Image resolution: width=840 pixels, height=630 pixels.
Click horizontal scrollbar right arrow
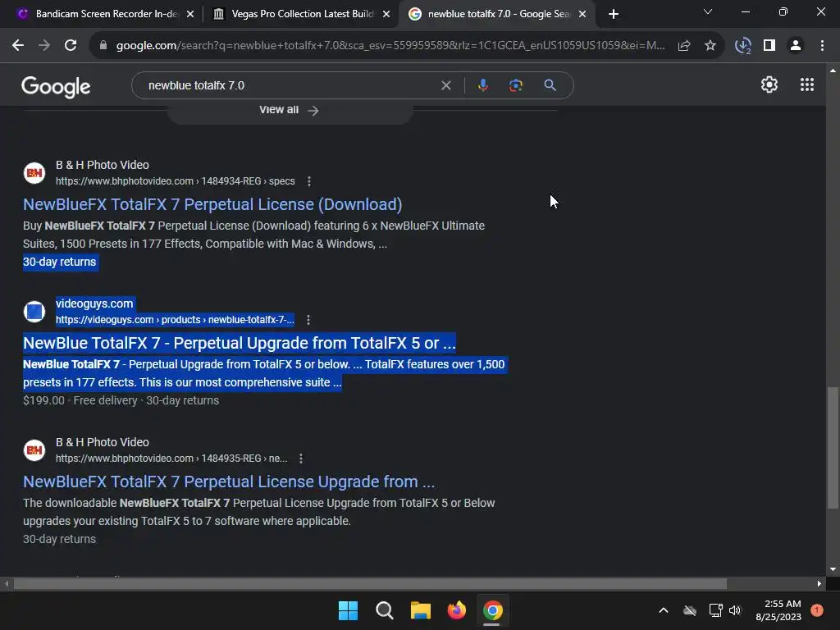(819, 584)
